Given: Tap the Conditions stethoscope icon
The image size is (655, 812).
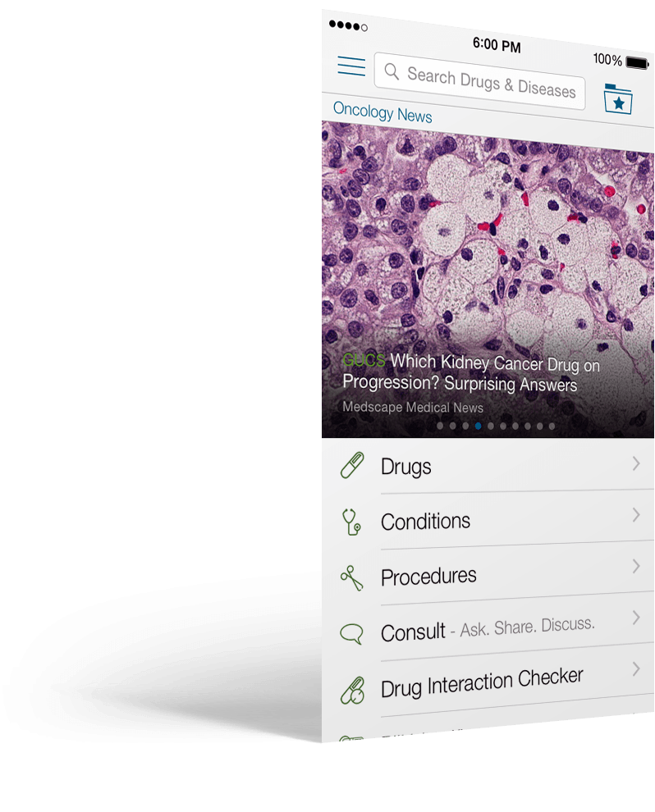Looking at the screenshot, I should (350, 522).
